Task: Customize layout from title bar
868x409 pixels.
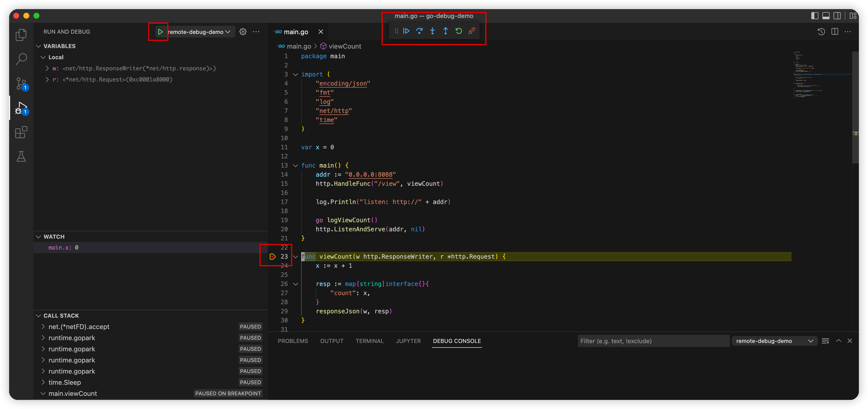Action: click(x=853, y=15)
